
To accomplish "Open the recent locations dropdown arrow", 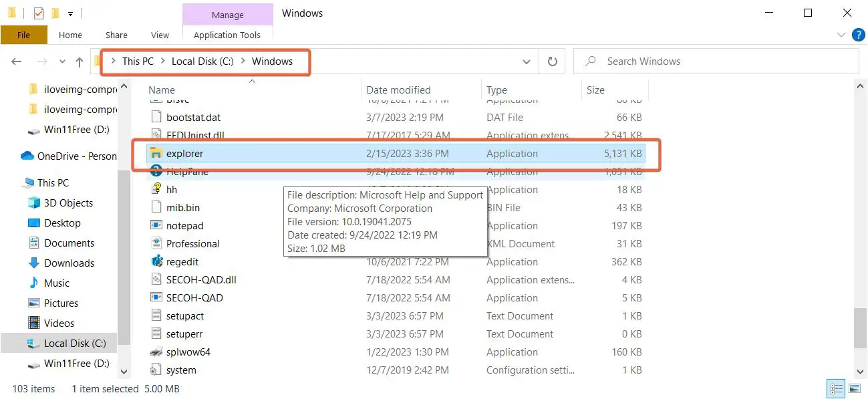I will (x=63, y=61).
